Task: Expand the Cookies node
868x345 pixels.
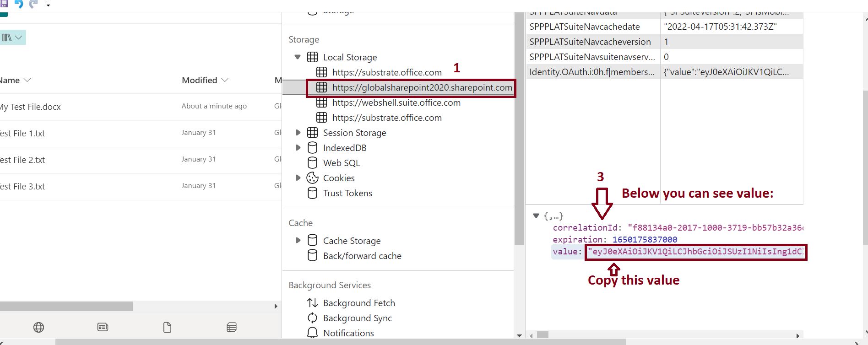Action: click(298, 178)
